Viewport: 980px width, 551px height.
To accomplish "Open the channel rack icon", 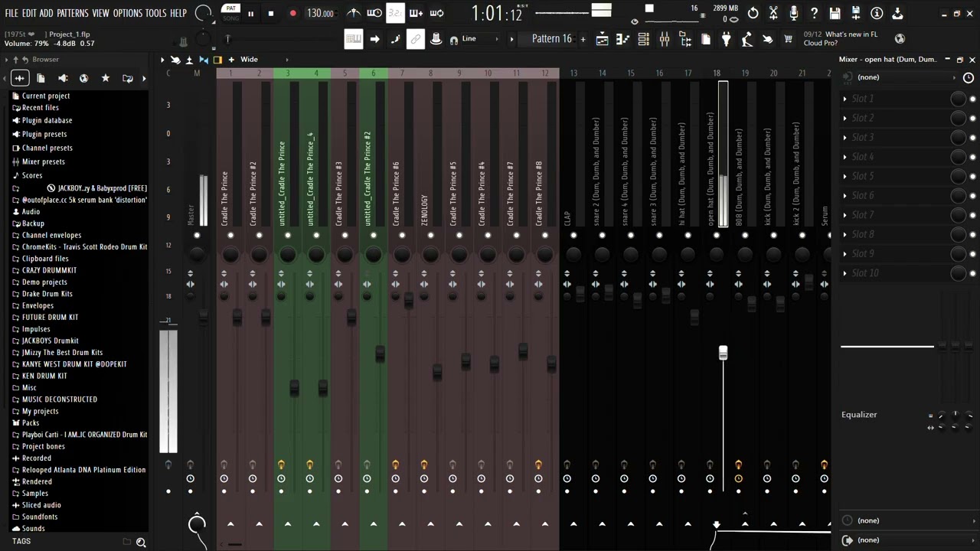I will tap(644, 39).
